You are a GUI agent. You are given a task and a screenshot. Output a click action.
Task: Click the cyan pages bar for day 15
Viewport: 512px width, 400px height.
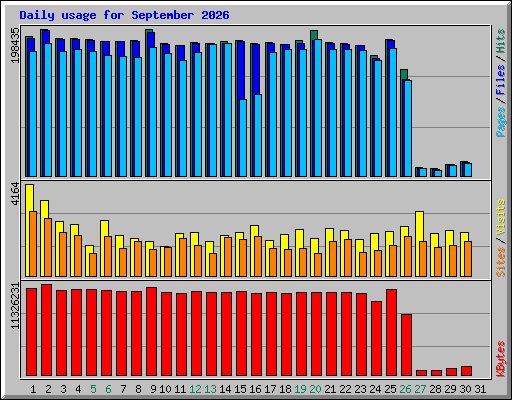243,138
